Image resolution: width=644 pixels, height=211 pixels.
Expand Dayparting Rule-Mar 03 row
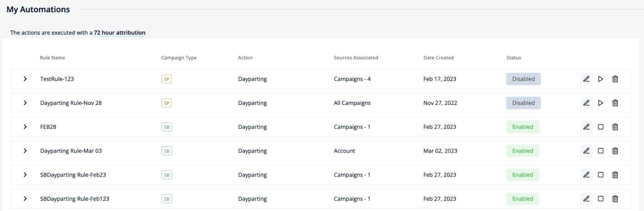pyautogui.click(x=25, y=151)
